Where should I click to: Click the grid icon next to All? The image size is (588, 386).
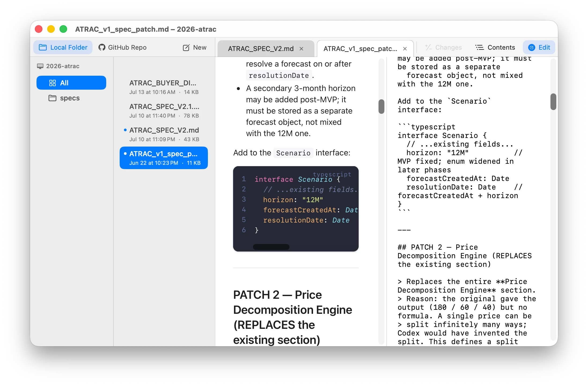(53, 83)
